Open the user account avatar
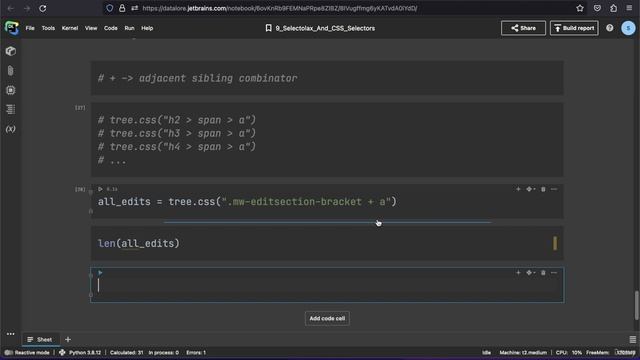The width and height of the screenshot is (640, 360). click(628, 28)
